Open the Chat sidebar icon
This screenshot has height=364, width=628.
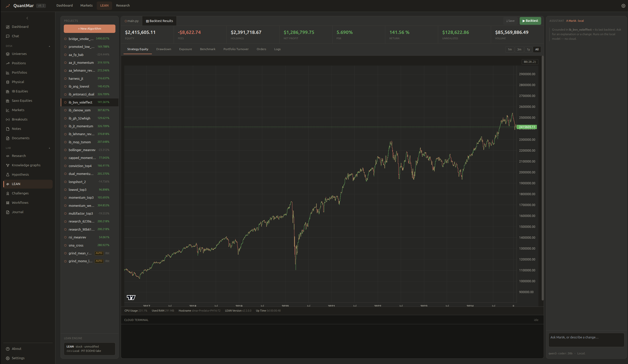tap(8, 36)
